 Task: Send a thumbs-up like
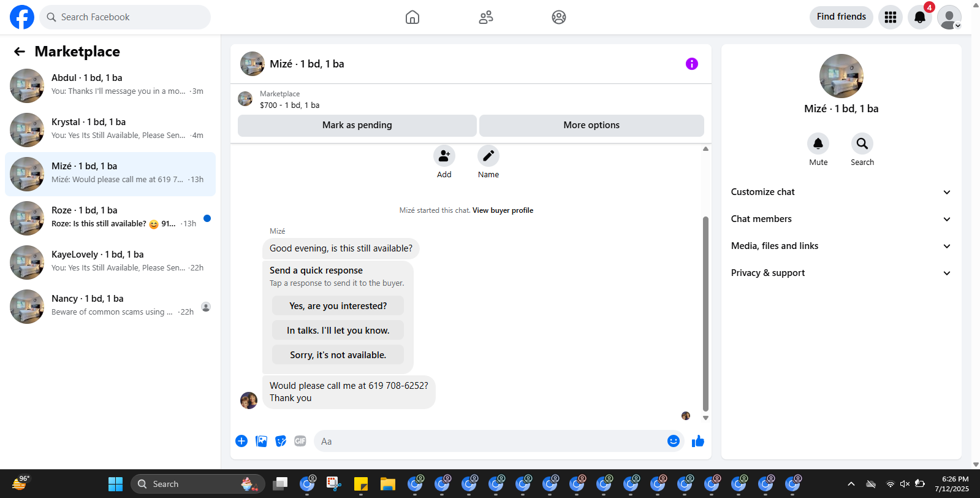[698, 441]
